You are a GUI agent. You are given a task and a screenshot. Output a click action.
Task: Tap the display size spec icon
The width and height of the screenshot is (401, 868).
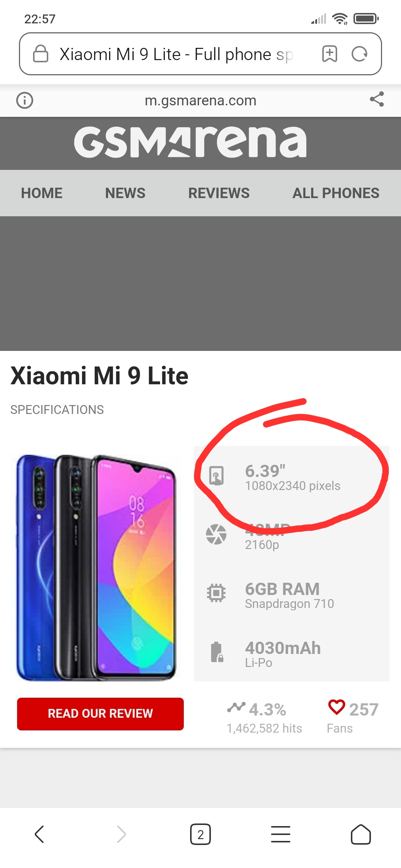[x=216, y=476]
